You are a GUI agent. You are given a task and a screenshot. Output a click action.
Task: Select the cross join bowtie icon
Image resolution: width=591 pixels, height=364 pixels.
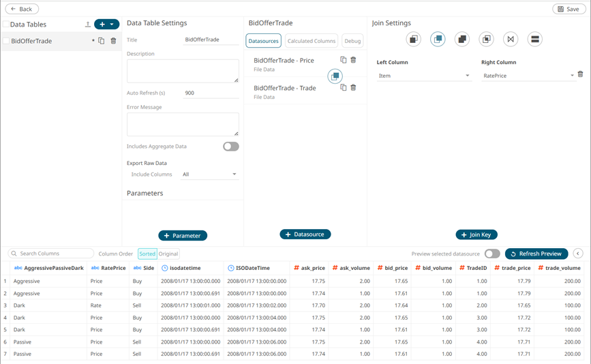point(511,40)
